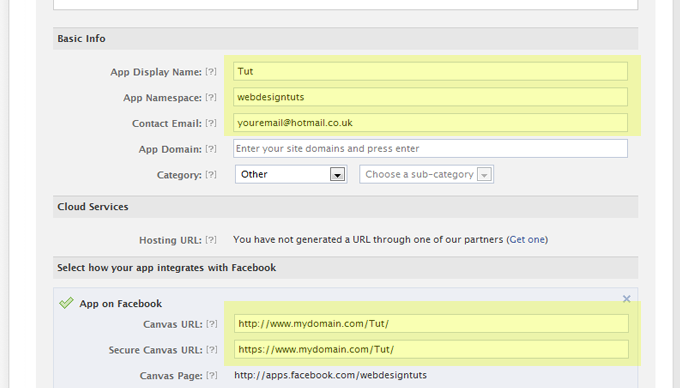Click the Select how your app integrates header
680x388 pixels.
tap(345, 267)
